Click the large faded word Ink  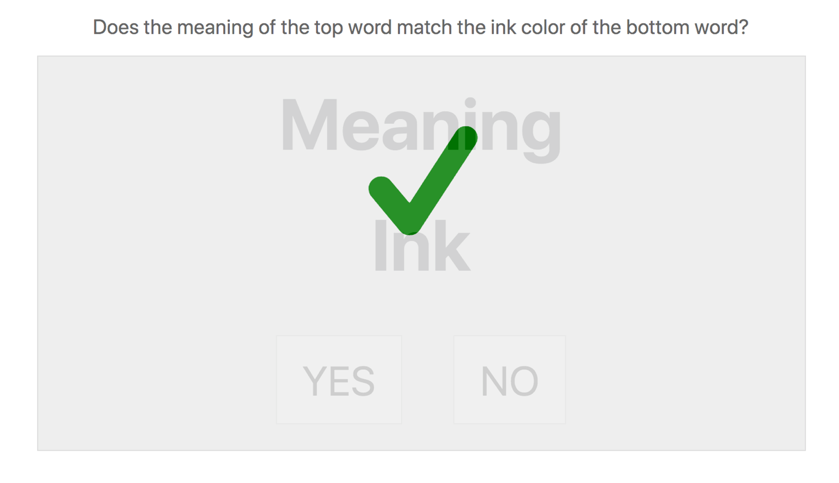pos(421,247)
